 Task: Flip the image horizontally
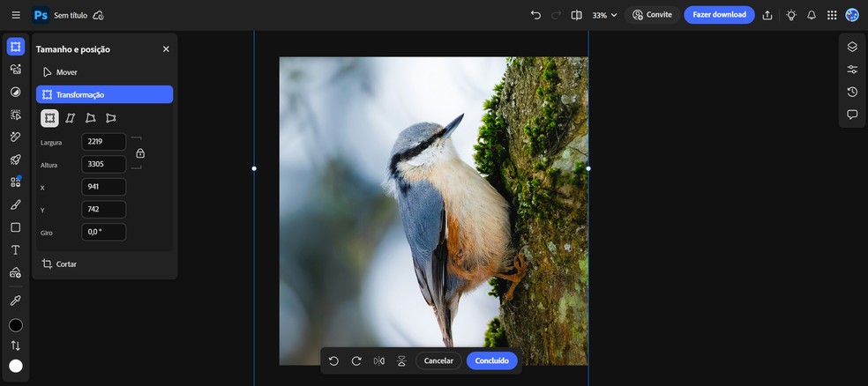tap(379, 360)
